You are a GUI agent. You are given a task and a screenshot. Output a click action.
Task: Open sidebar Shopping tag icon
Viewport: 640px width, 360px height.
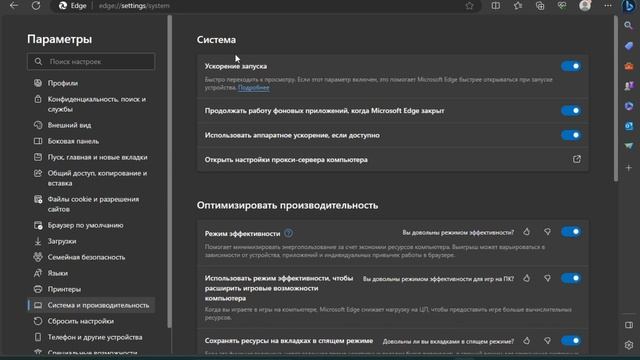coord(629,46)
